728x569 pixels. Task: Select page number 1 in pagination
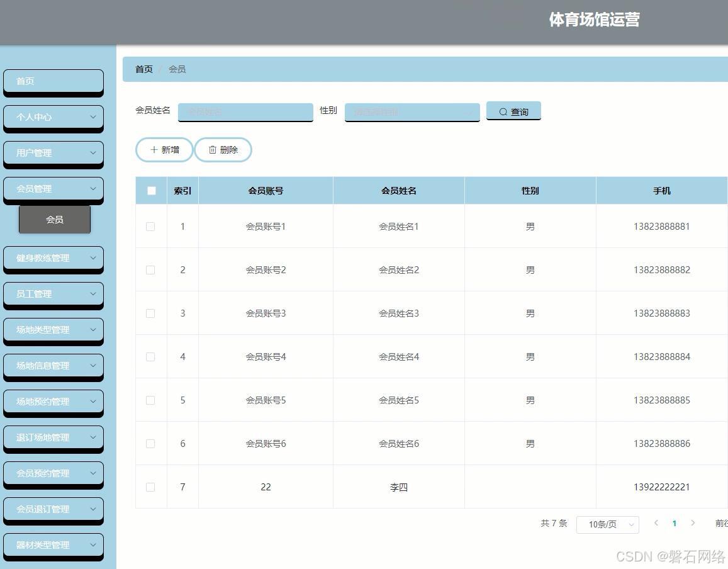point(674,524)
